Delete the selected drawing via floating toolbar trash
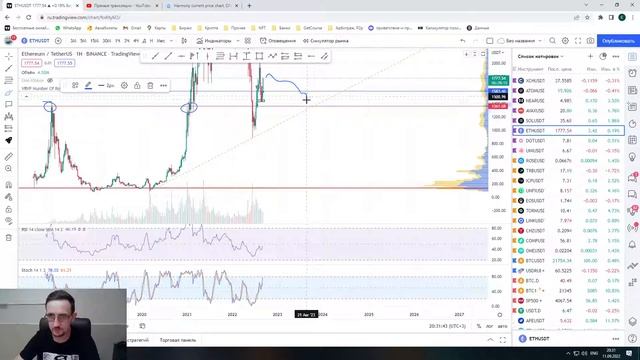The height and width of the screenshot is (360, 640). pos(150,85)
